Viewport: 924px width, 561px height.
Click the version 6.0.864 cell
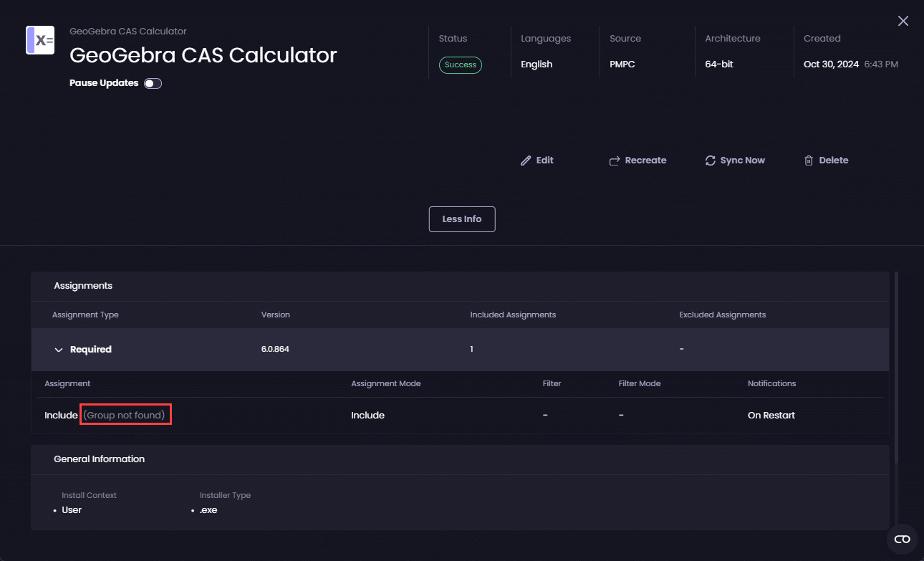tap(275, 350)
